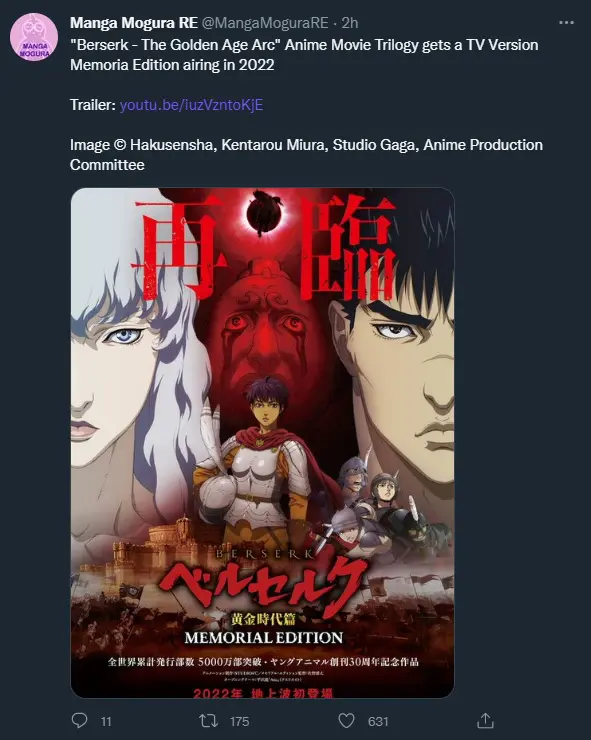Click the black eclipse at the poster top
This screenshot has width=591, height=740.
tap(263, 212)
